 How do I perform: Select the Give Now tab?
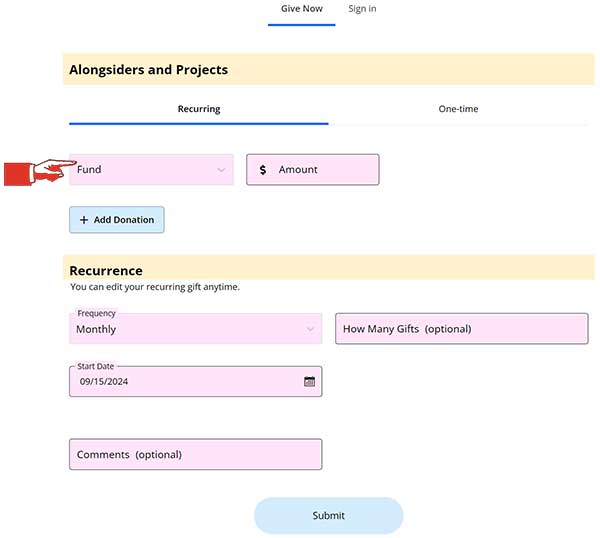pos(302,9)
